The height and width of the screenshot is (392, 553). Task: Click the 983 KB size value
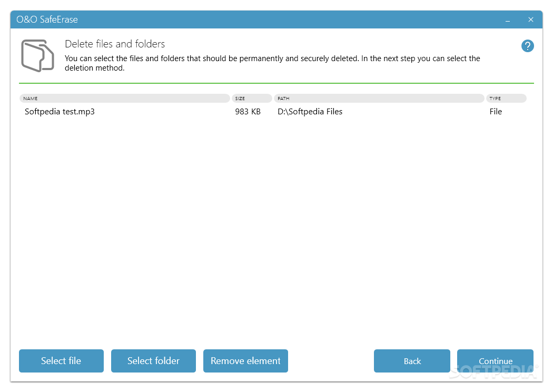coord(248,112)
